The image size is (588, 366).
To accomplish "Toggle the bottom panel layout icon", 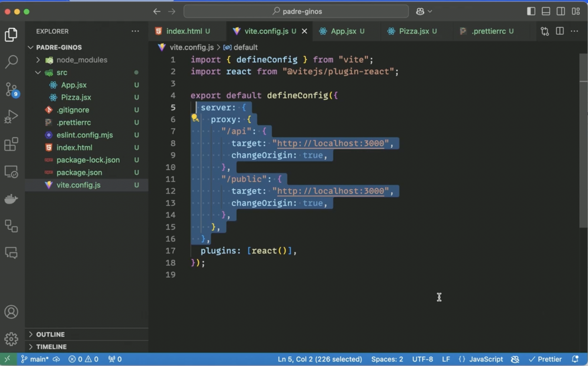I will coord(546,11).
